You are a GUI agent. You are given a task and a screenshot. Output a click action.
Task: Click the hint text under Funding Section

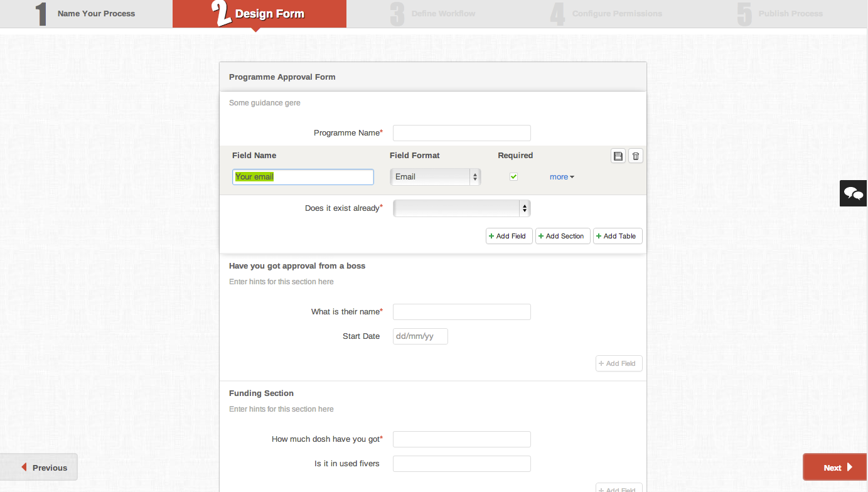281,409
